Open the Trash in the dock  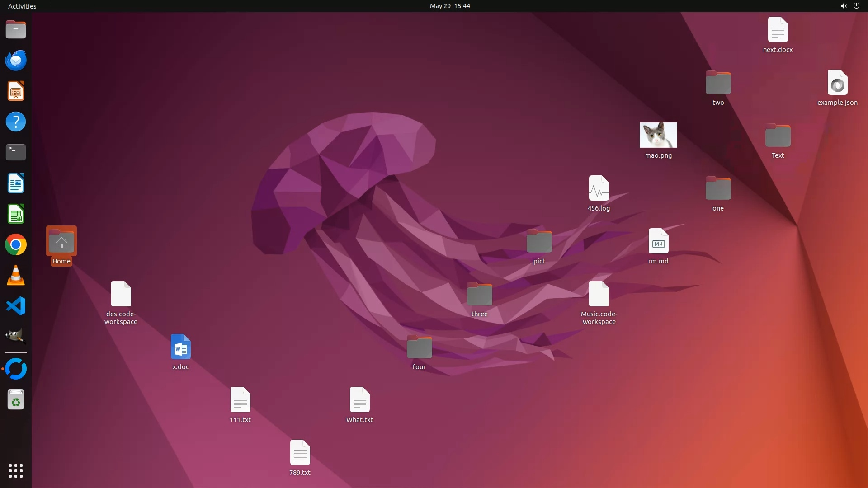[x=16, y=400]
